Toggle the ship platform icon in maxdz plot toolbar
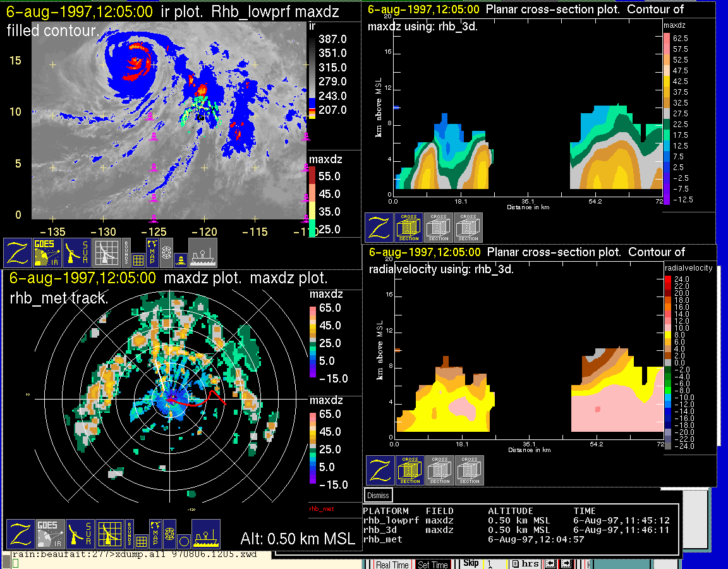728x569 pixels. click(205, 535)
